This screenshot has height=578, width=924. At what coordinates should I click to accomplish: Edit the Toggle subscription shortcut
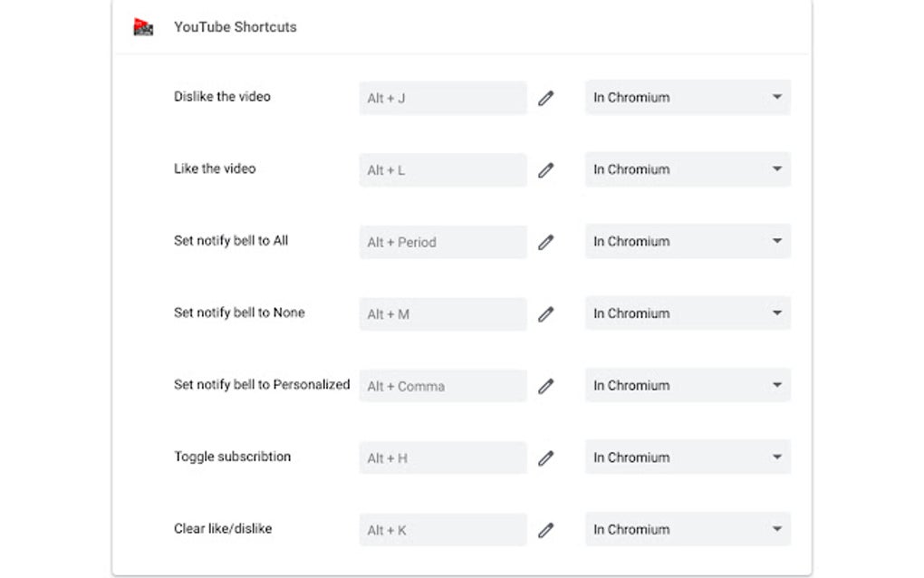[545, 458]
